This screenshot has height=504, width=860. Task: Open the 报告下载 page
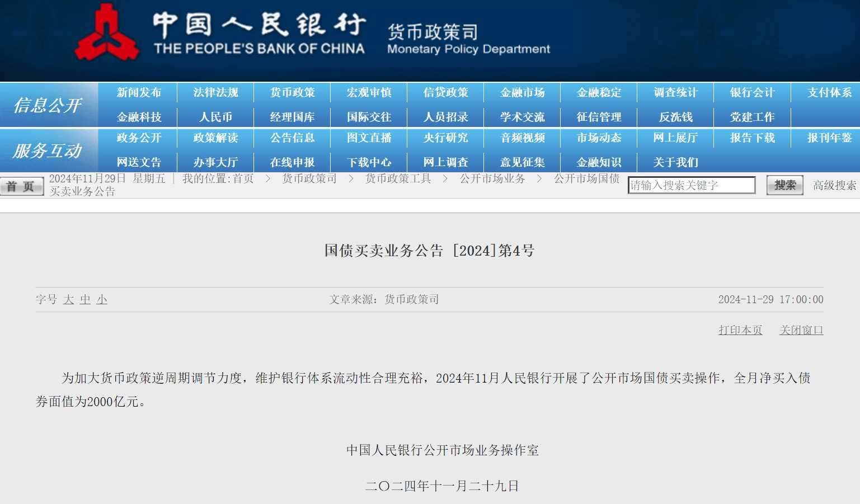[752, 138]
